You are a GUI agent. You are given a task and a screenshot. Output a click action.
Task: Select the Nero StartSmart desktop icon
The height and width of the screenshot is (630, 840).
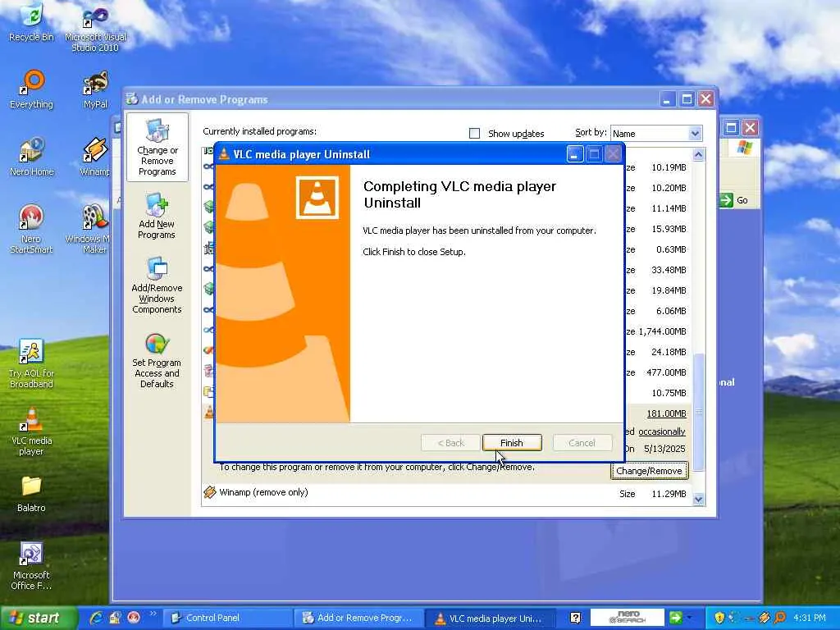[x=32, y=229]
